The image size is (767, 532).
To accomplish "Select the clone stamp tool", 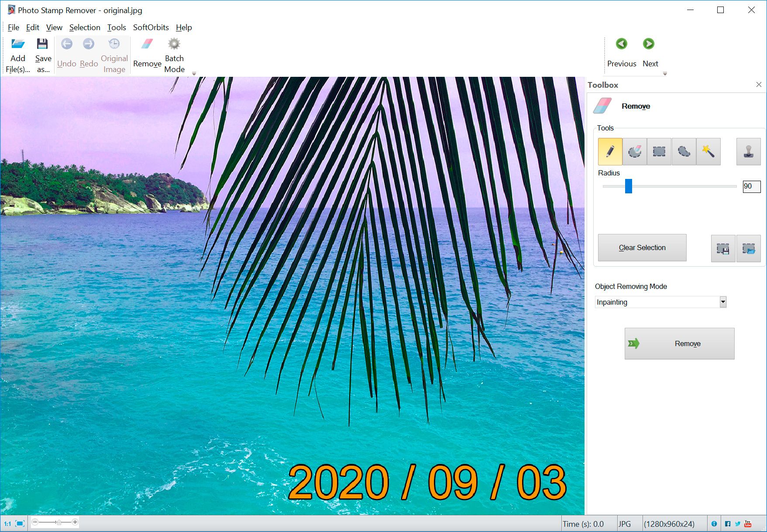I will tap(748, 151).
